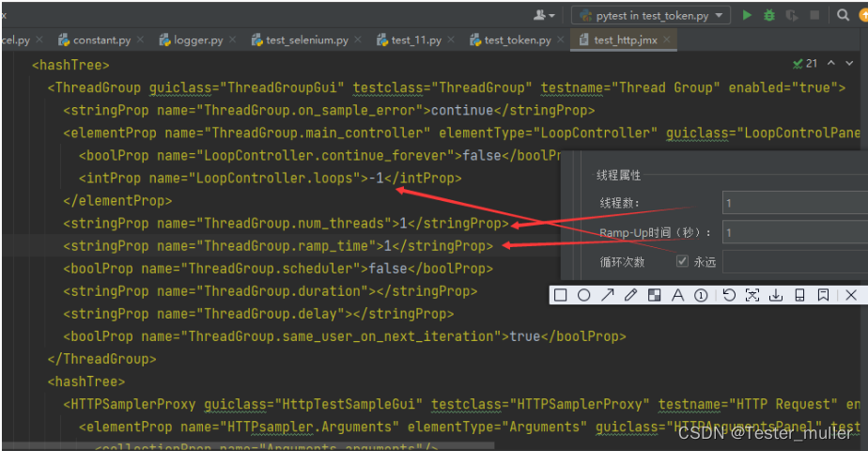Click the ThreadGroup.duration line
The width and height of the screenshot is (868, 451).
point(271,291)
